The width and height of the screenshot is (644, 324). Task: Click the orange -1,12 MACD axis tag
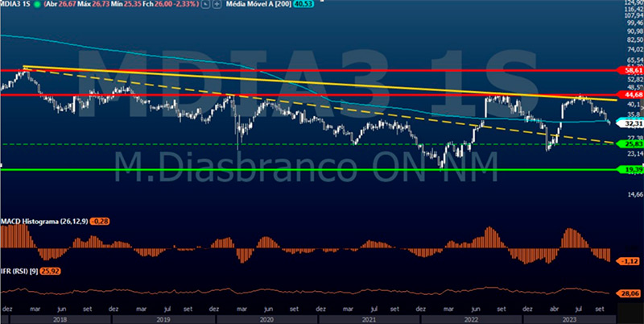click(x=628, y=260)
